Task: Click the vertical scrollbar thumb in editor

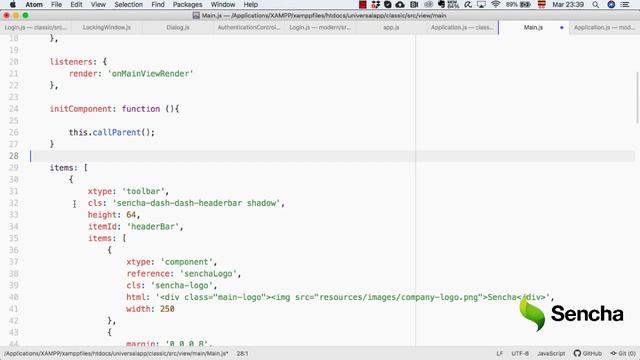Action: click(637, 97)
